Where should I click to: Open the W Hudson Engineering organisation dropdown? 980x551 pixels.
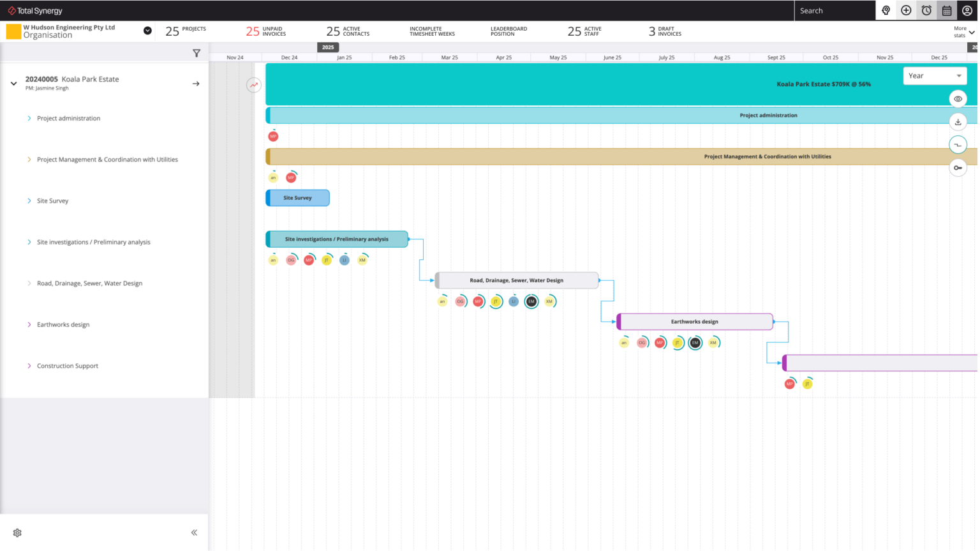coord(147,30)
